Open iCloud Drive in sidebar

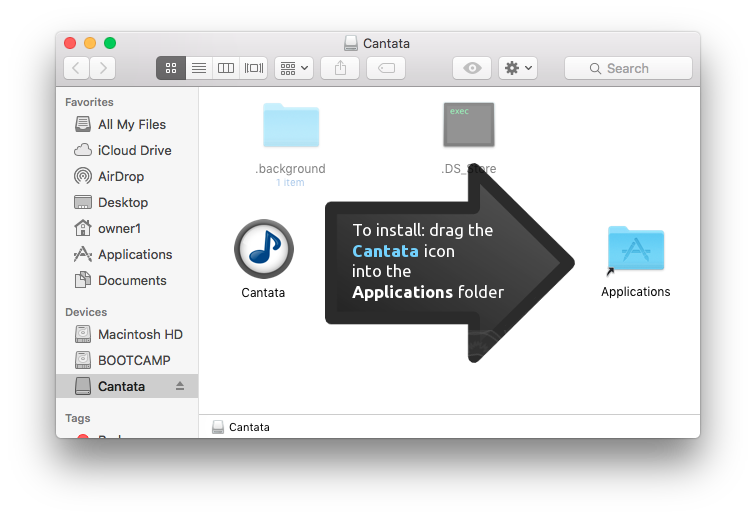coord(127,150)
